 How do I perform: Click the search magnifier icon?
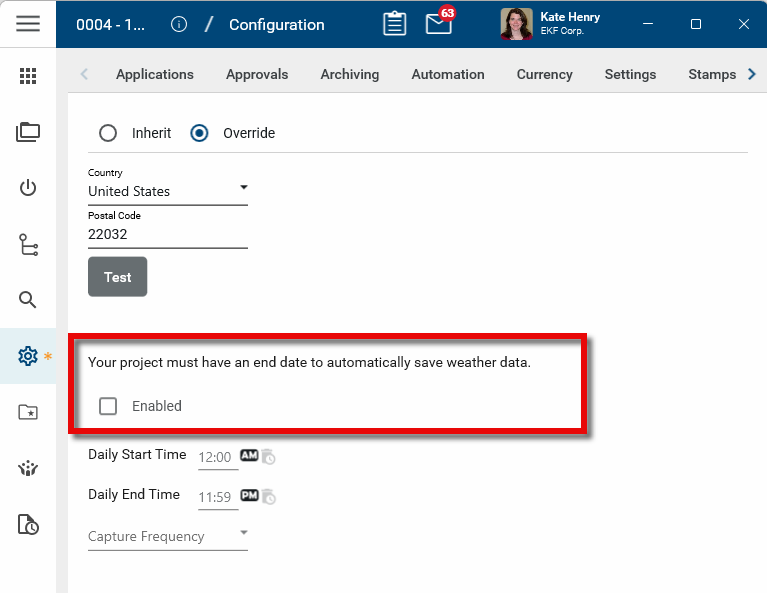[28, 300]
